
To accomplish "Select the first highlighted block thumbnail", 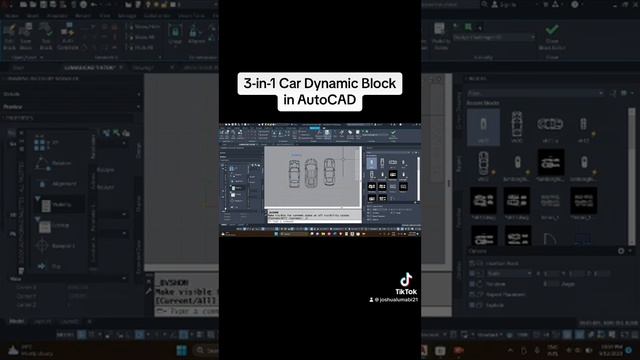I will coord(483,127).
